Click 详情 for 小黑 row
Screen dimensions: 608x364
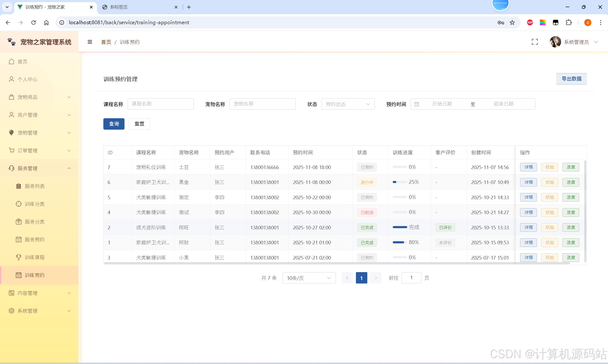click(x=528, y=258)
